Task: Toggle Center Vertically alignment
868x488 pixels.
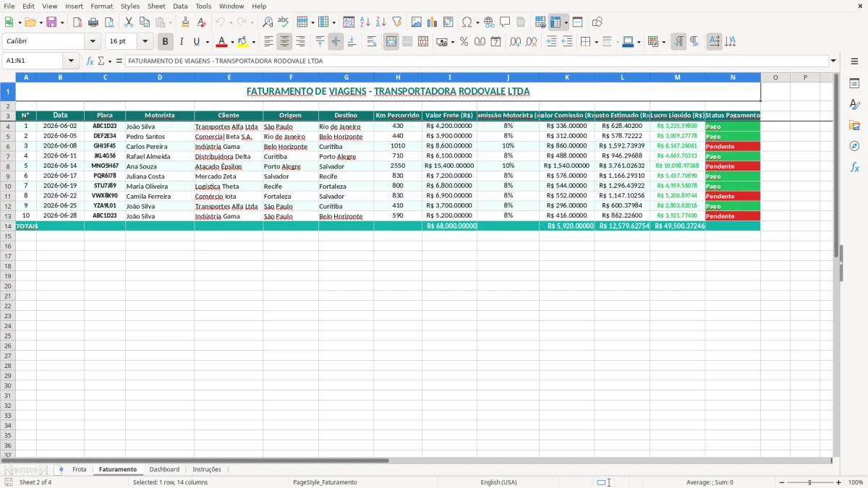Action: 336,42
